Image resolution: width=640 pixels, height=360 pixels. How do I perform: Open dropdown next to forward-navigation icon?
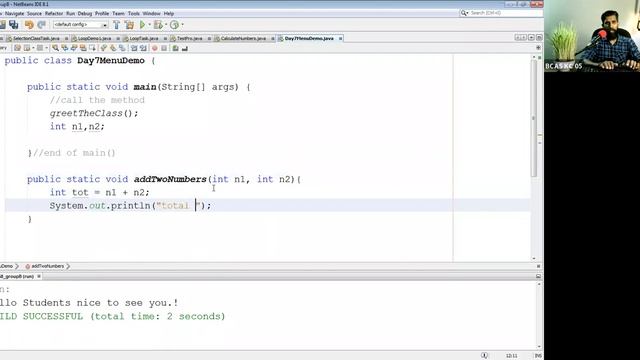pyautogui.click(x=47, y=48)
